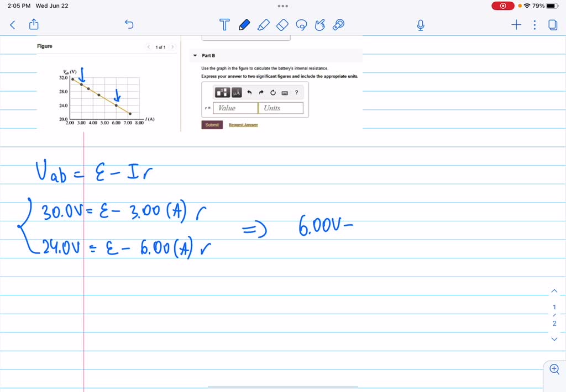Activate the Lasso selection tool
This screenshot has width=566, height=392.
point(301,25)
